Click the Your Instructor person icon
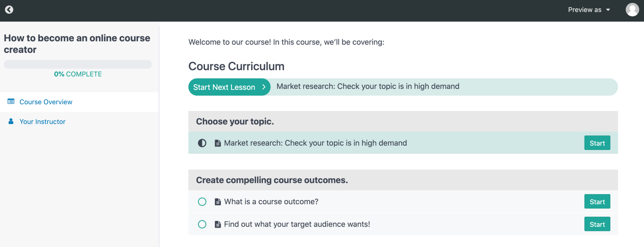The width and height of the screenshot is (644, 247). click(x=11, y=121)
